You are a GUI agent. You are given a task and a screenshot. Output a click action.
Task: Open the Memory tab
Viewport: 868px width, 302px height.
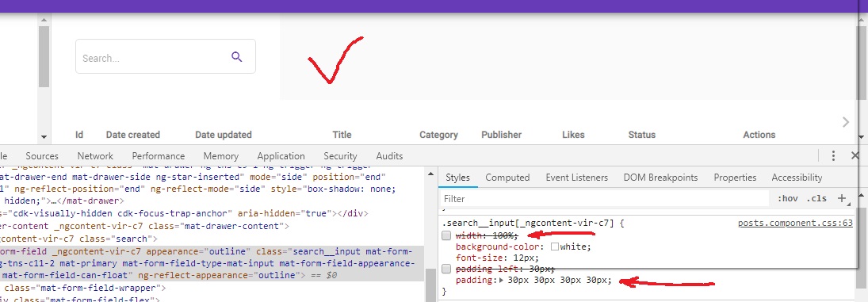click(221, 156)
